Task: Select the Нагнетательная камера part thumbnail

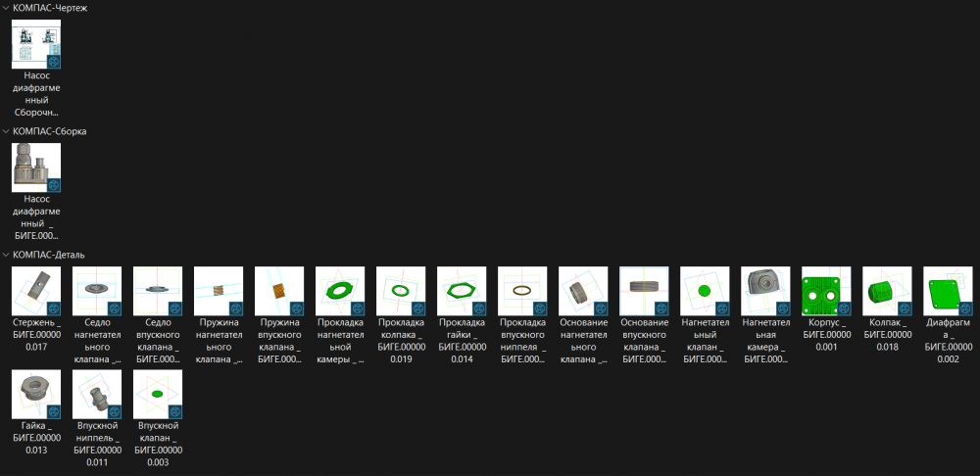Action: 765,291
